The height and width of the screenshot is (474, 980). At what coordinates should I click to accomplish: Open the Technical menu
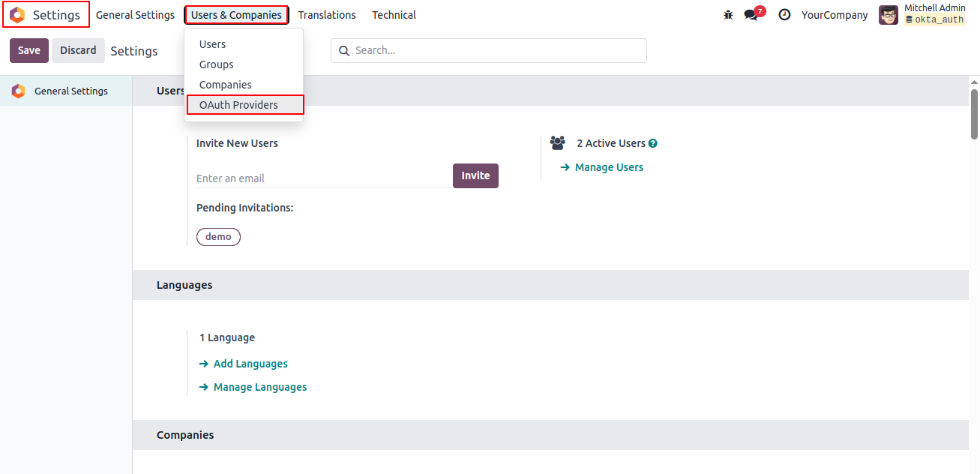394,15
